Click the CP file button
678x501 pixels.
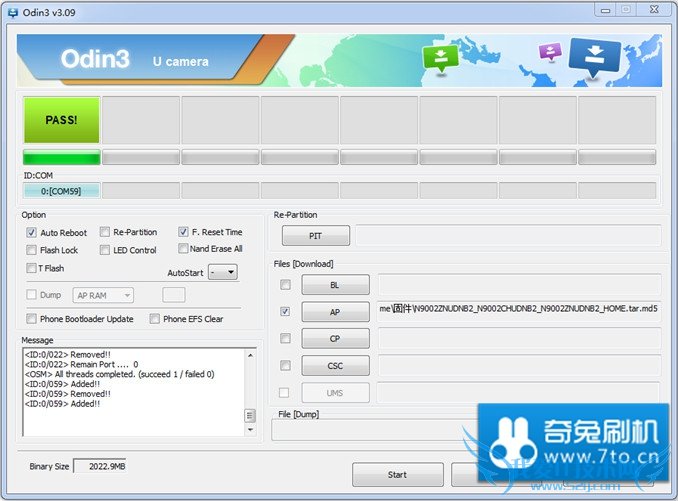tap(336, 338)
